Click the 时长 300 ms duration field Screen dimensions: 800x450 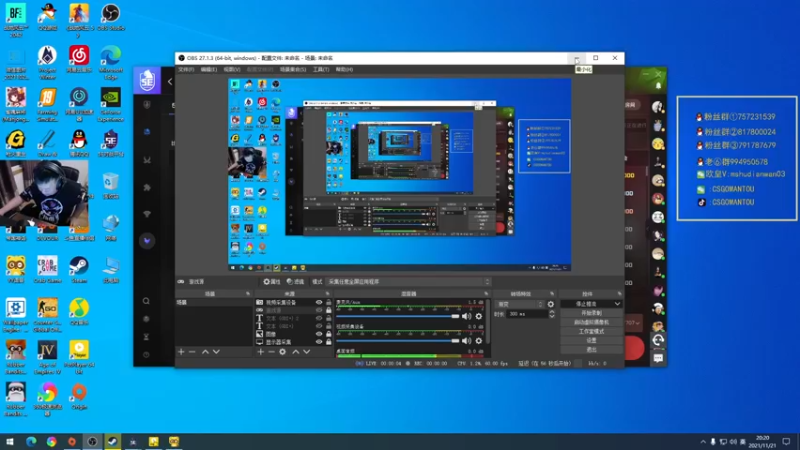pos(527,314)
